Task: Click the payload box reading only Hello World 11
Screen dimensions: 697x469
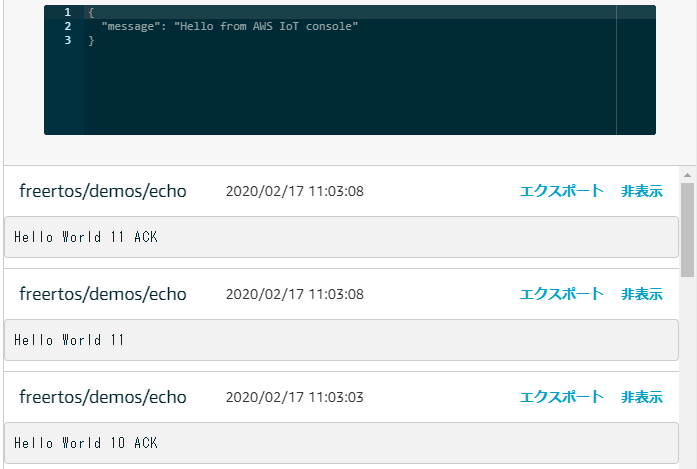Action: (341, 340)
